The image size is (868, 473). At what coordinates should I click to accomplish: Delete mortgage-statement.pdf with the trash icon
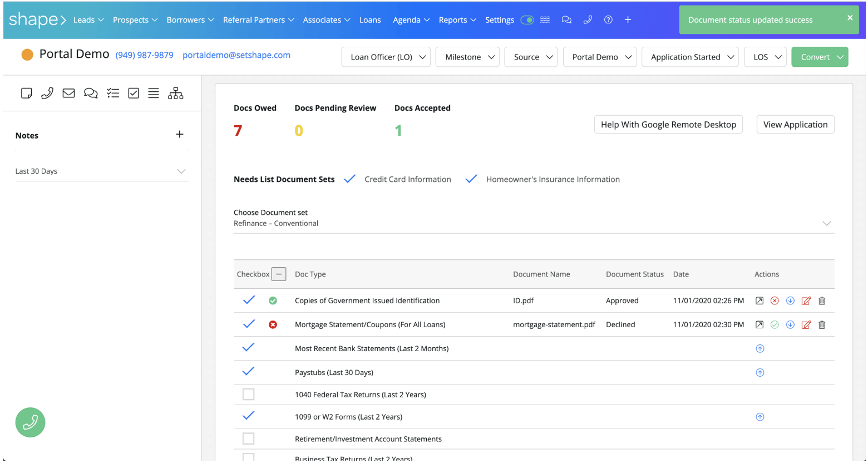tap(822, 324)
